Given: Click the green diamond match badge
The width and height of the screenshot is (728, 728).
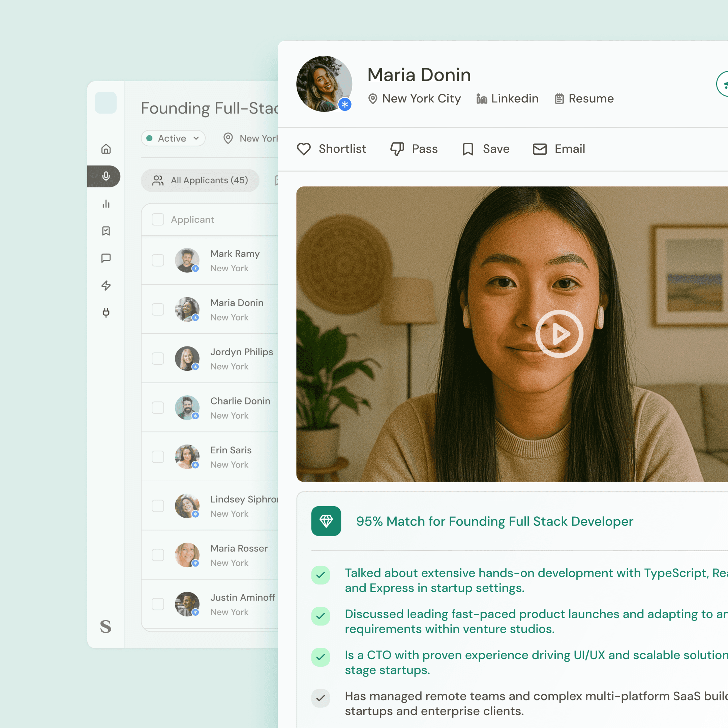Looking at the screenshot, I should point(326,521).
